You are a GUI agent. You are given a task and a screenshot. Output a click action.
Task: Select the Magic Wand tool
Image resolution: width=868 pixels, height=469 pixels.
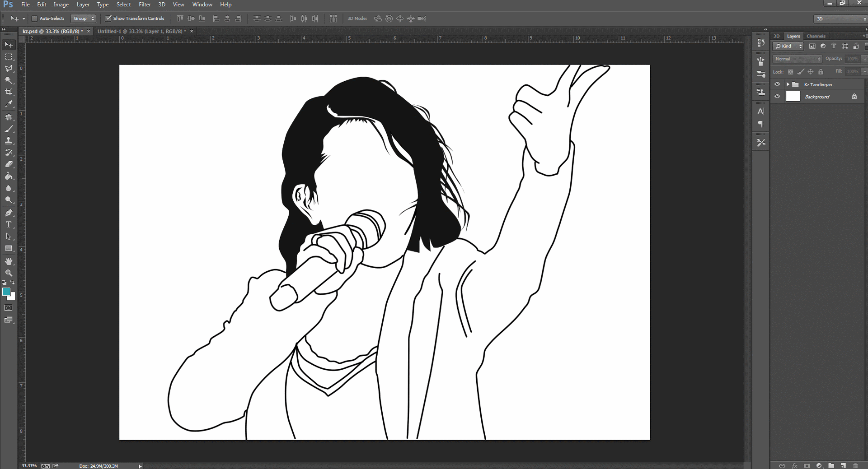(x=9, y=80)
